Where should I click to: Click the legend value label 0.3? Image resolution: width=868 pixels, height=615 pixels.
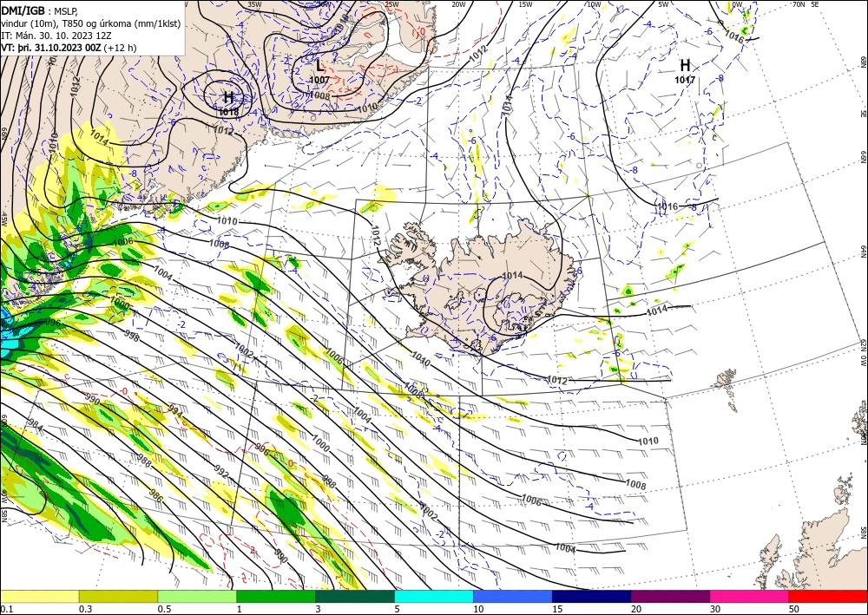[85, 609]
